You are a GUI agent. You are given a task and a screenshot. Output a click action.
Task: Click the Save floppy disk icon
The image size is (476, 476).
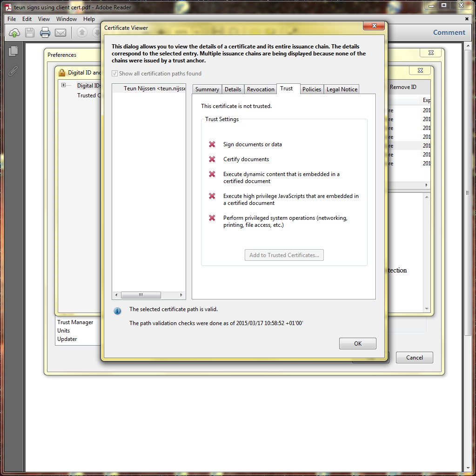coord(30,33)
